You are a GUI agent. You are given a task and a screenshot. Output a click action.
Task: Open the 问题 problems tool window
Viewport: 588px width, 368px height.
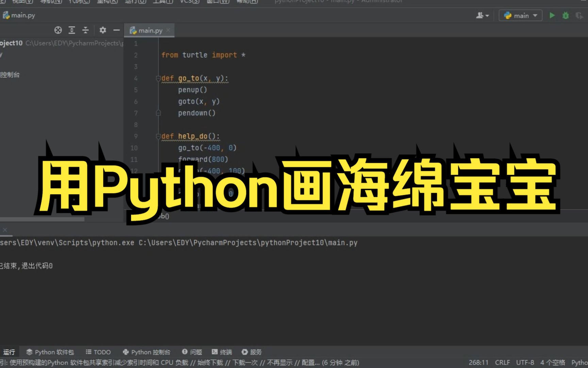click(x=192, y=352)
